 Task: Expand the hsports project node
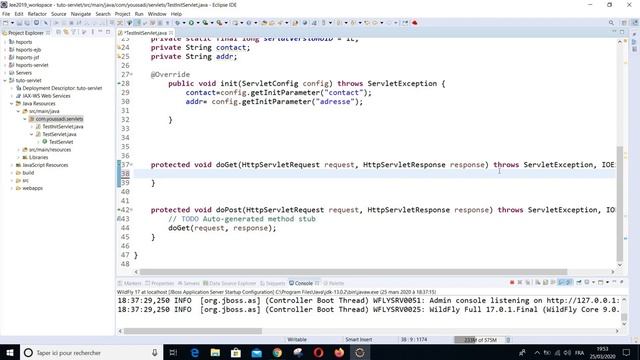coord(5,42)
